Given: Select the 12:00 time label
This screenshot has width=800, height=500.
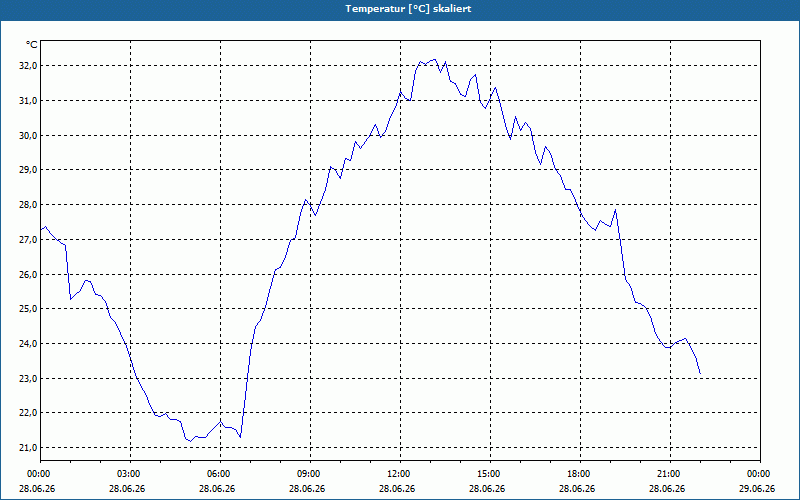Looking at the screenshot, I should [400, 474].
